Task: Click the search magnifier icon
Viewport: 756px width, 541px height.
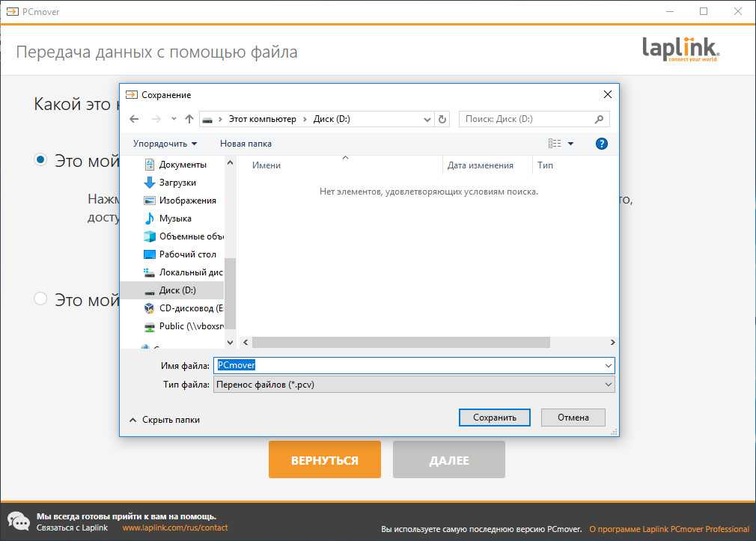Action: coord(599,119)
